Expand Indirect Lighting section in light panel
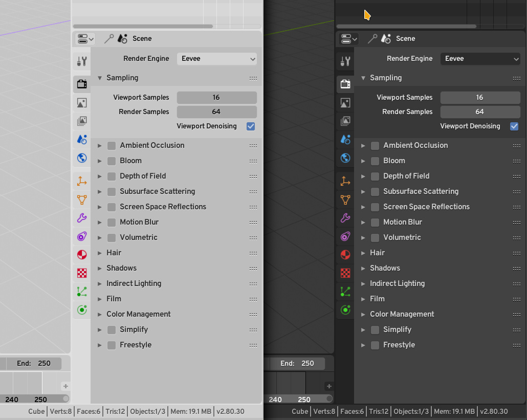 (x=99, y=283)
